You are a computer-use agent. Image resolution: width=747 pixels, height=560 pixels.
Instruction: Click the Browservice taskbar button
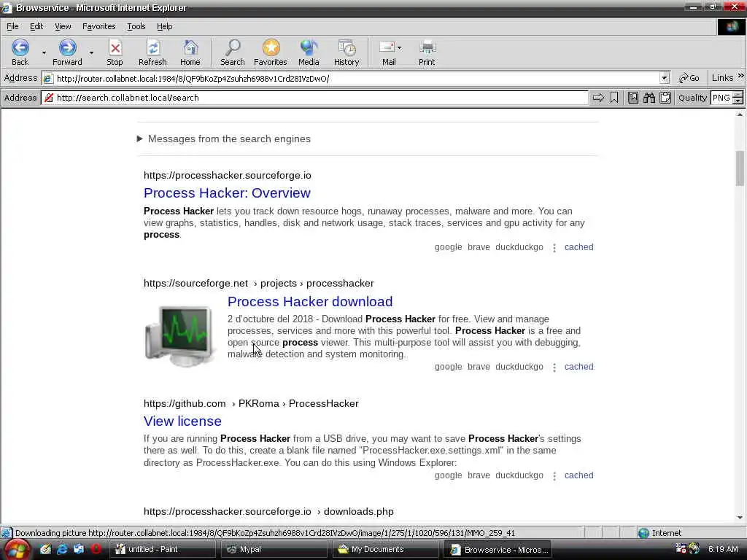[x=498, y=550]
